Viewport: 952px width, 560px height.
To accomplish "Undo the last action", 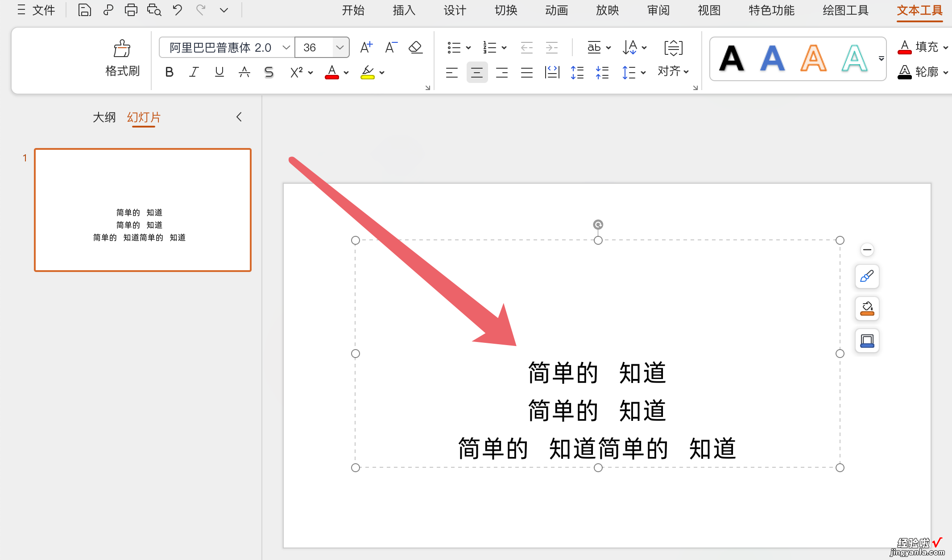I will tap(178, 10).
